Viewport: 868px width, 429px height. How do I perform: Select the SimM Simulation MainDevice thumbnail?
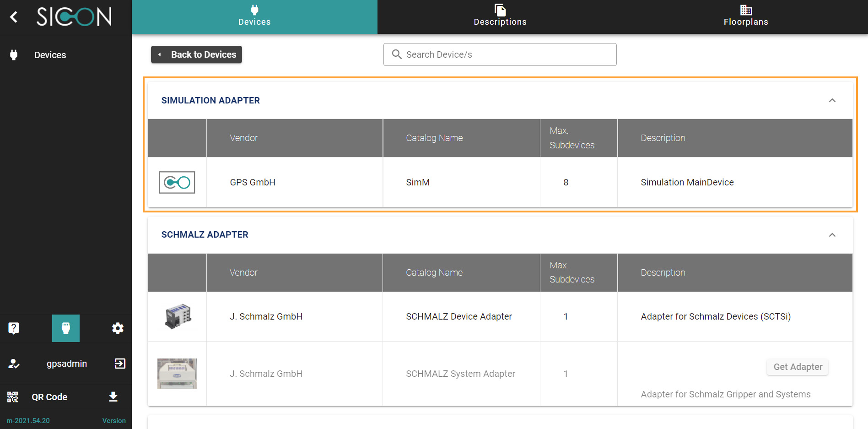point(177,182)
